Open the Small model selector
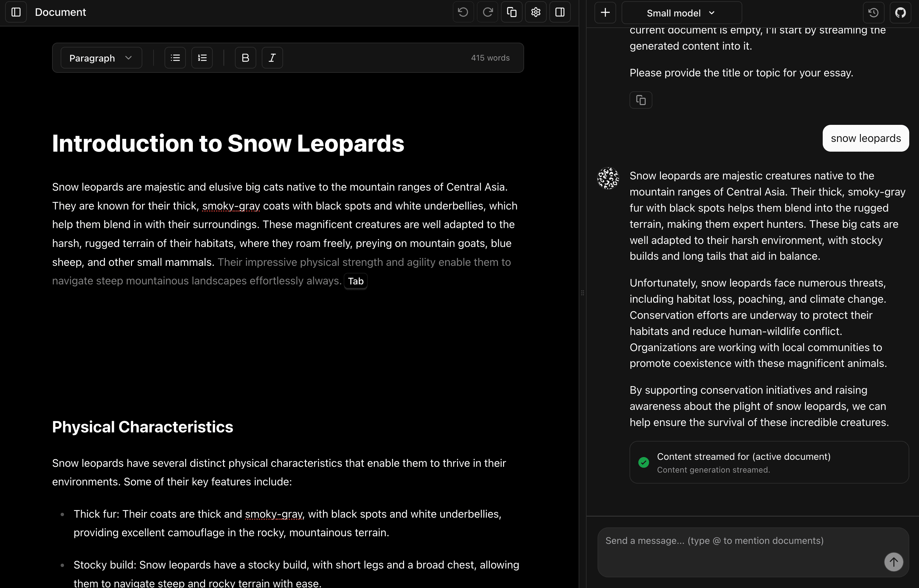919x588 pixels. (x=681, y=12)
